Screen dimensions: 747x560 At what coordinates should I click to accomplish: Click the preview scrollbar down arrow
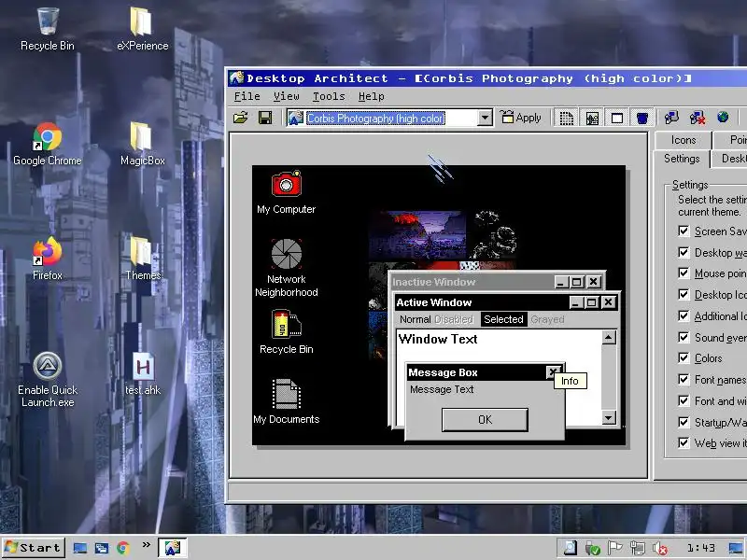click(x=609, y=418)
